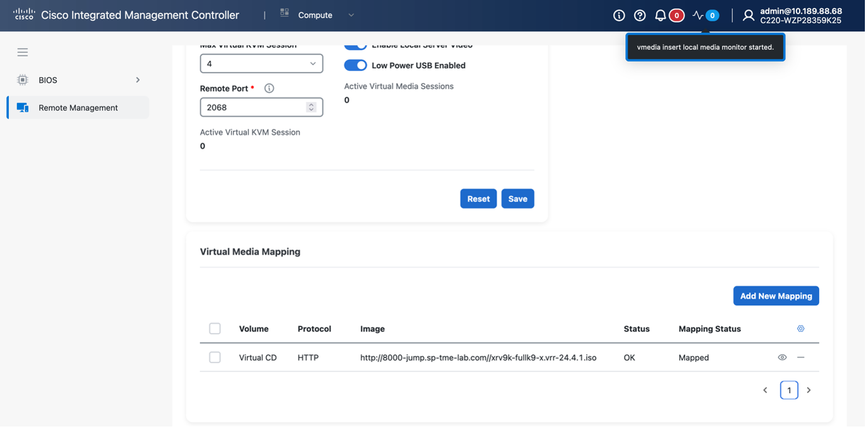Viewport: 868px width, 429px height.
Task: Expand the BIOS sidebar submenu
Action: (x=137, y=80)
